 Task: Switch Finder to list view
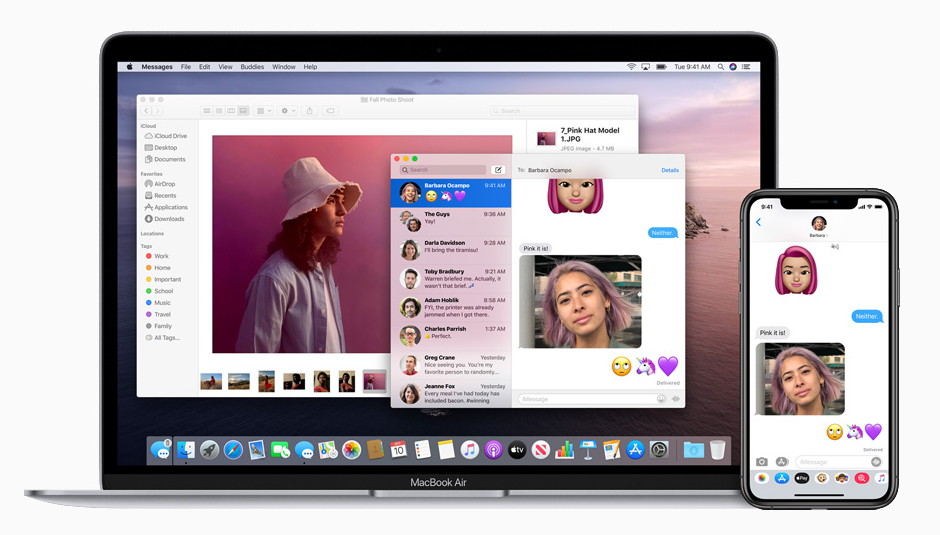[219, 111]
